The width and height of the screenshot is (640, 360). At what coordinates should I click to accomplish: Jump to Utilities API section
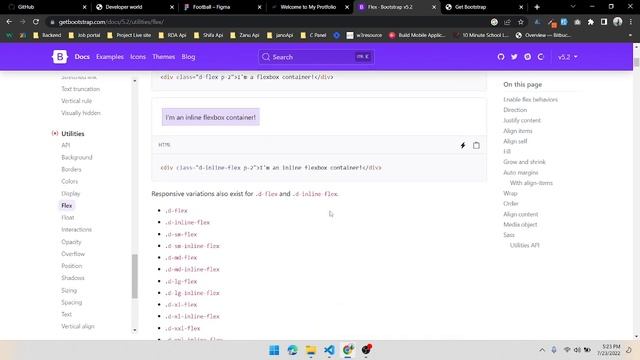(x=524, y=245)
